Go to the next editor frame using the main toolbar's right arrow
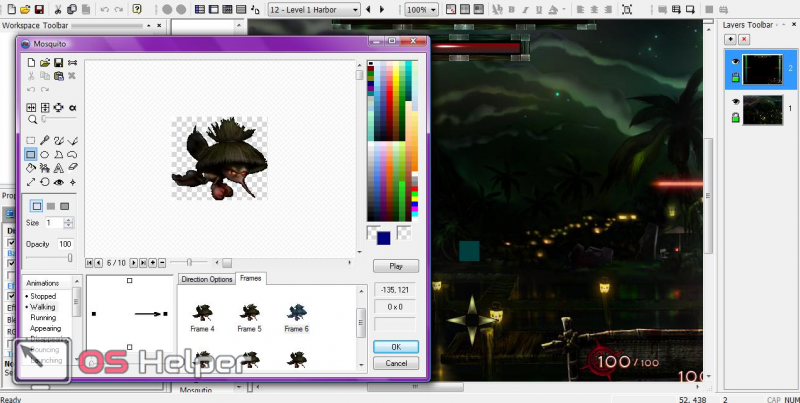This screenshot has width=800, height=403. pyautogui.click(x=382, y=10)
